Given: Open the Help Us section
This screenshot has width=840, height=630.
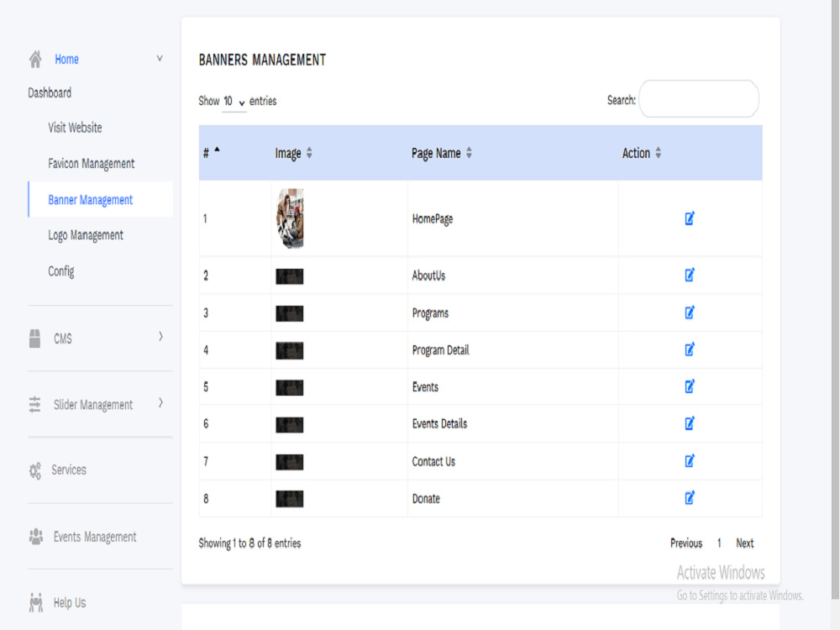Looking at the screenshot, I should point(70,603).
